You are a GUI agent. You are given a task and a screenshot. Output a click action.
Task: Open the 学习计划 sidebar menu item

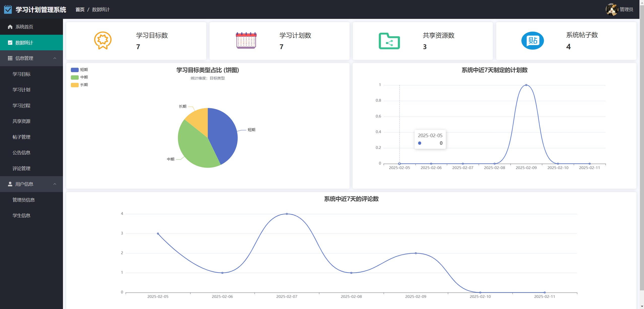point(21,90)
